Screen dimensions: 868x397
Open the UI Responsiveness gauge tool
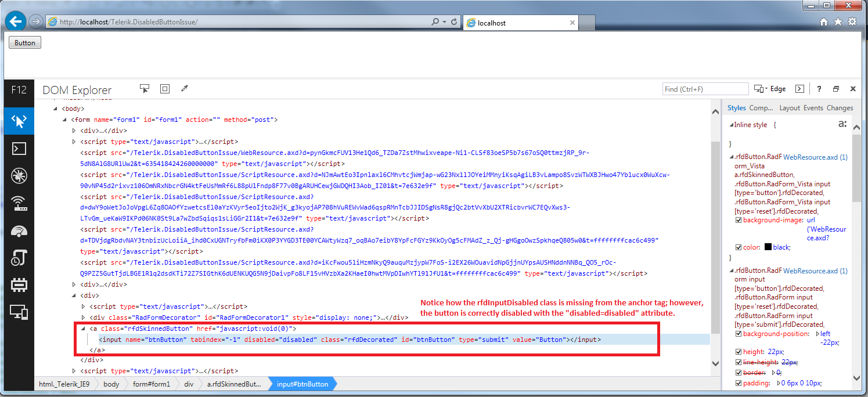click(19, 232)
